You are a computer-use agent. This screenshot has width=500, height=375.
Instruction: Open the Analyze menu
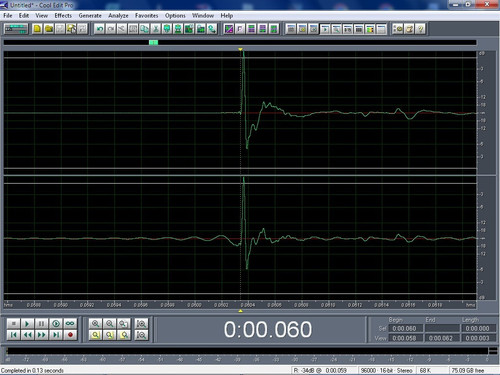pos(118,16)
